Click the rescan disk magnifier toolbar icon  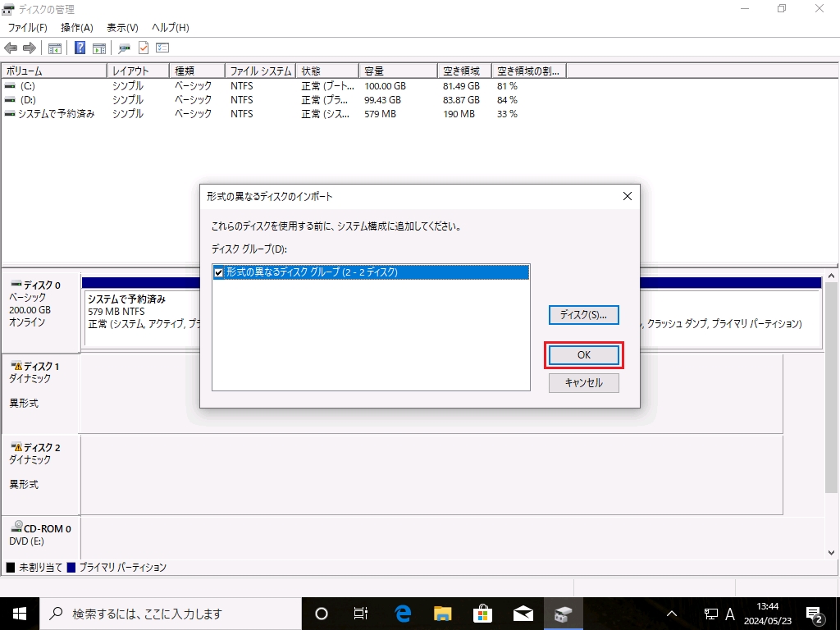(x=125, y=48)
